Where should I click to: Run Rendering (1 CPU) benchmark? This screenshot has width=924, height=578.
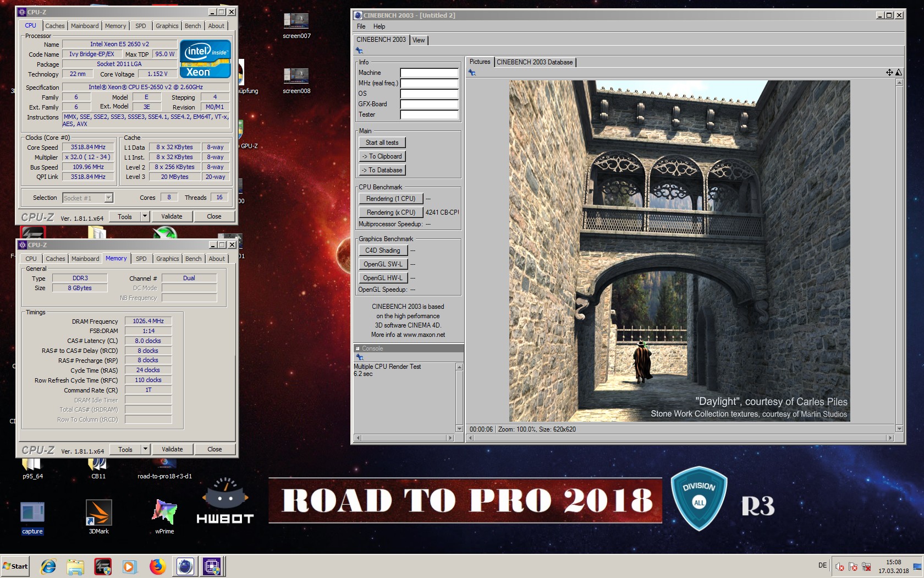click(391, 199)
